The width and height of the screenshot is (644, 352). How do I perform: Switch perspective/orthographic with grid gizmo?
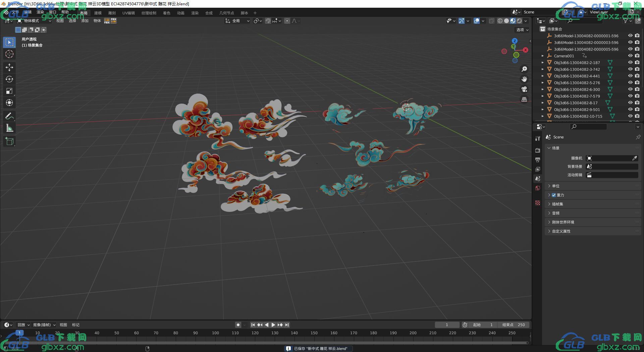tap(524, 99)
